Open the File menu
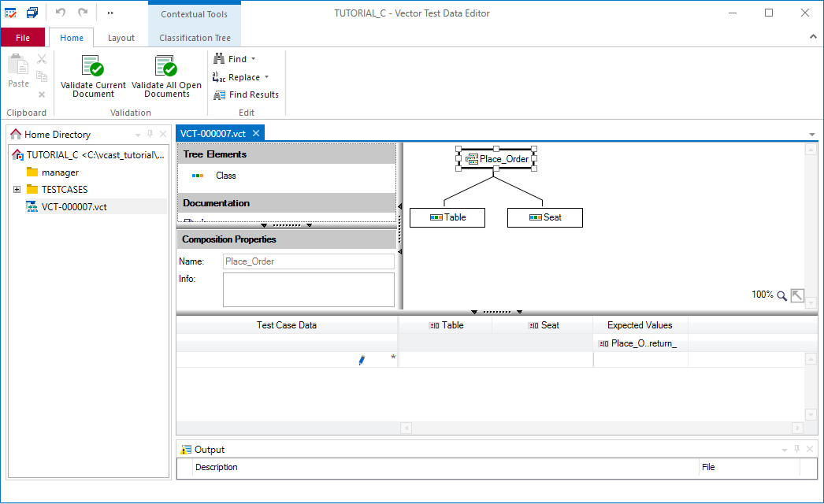Image resolution: width=824 pixels, height=504 pixels. pos(23,36)
